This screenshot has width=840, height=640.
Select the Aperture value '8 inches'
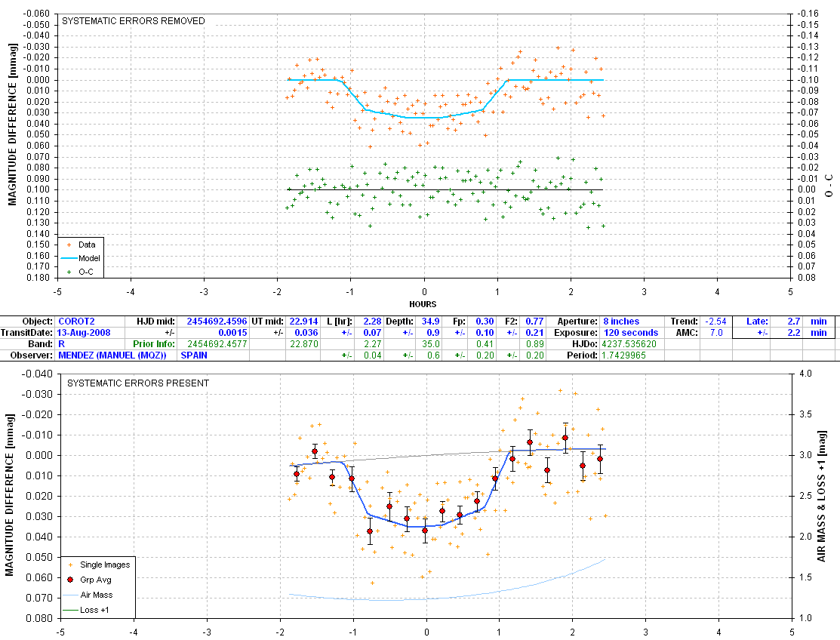pos(621,322)
